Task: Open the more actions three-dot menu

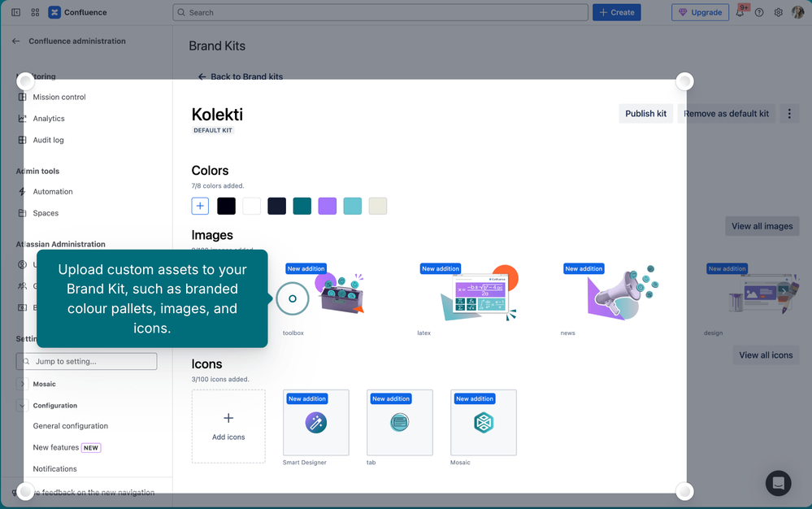Action: tap(789, 113)
